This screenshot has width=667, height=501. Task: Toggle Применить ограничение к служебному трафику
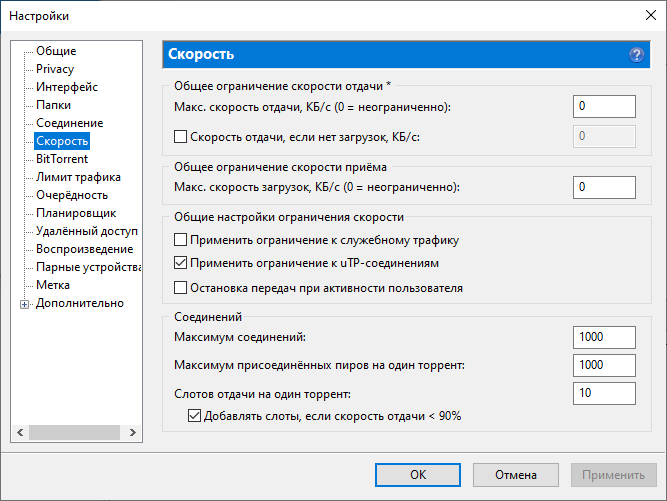click(181, 240)
